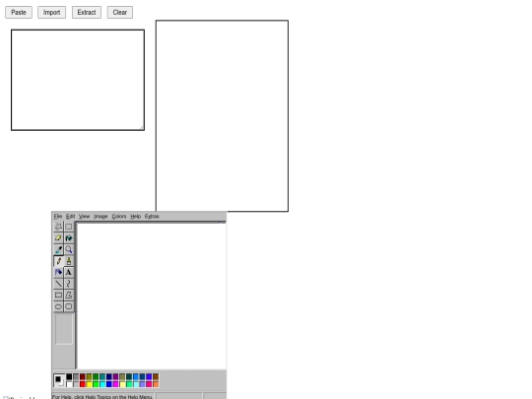Pick the Eraser tool

(58, 238)
